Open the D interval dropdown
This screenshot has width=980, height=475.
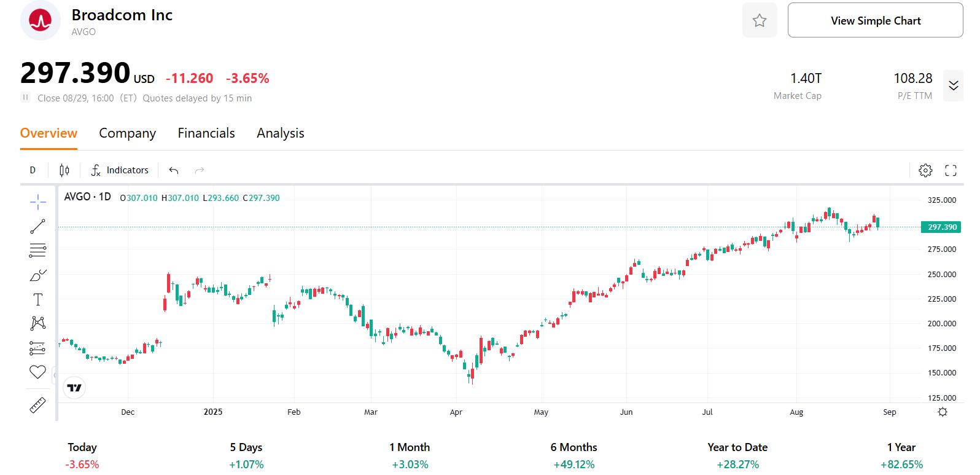(33, 170)
